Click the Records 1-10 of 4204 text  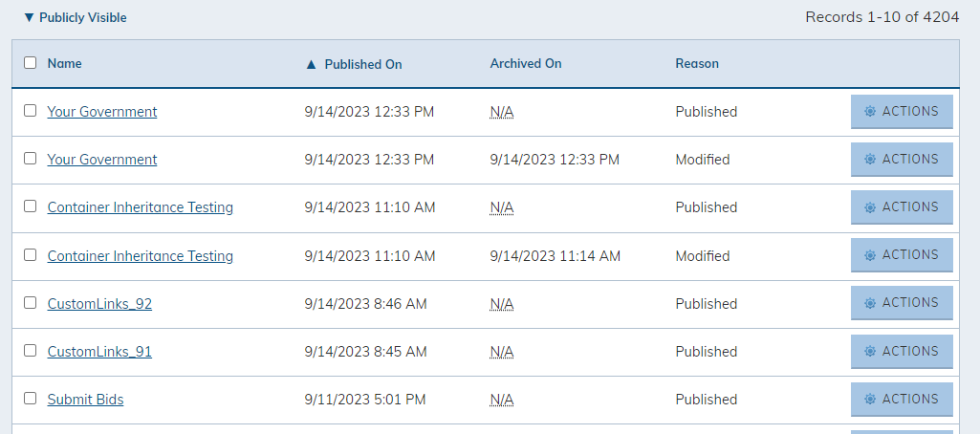coord(882,17)
